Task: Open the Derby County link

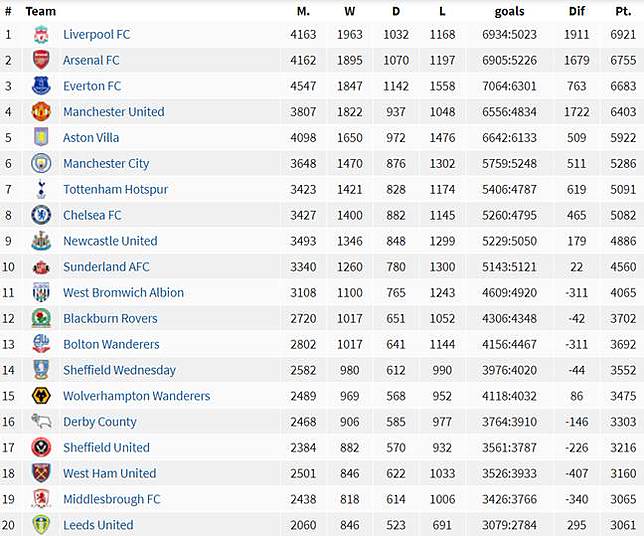Action: click(100, 422)
